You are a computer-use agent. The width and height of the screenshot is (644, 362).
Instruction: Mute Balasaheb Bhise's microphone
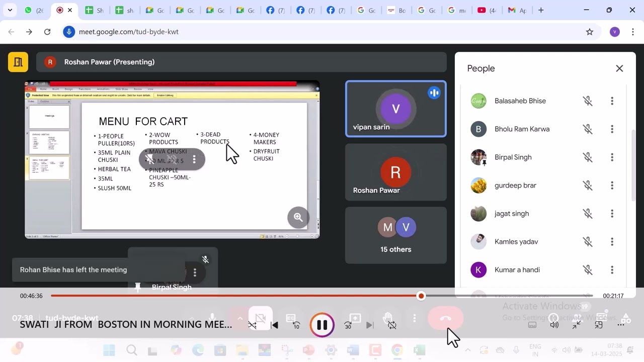pos(587,101)
